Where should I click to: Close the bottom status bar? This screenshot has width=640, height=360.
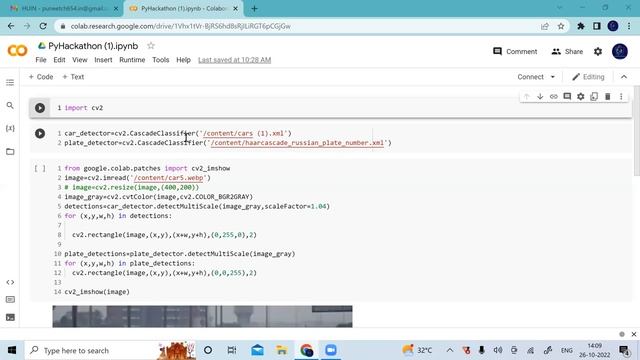tap(633, 334)
